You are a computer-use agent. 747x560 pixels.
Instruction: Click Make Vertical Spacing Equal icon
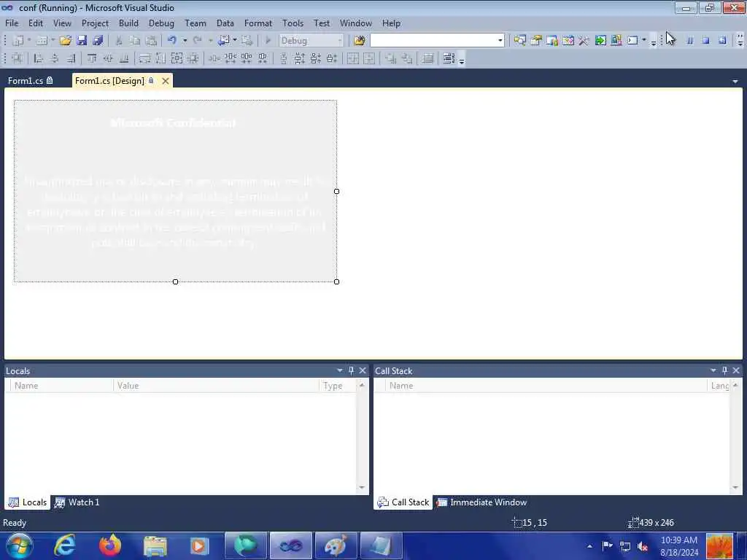point(284,58)
